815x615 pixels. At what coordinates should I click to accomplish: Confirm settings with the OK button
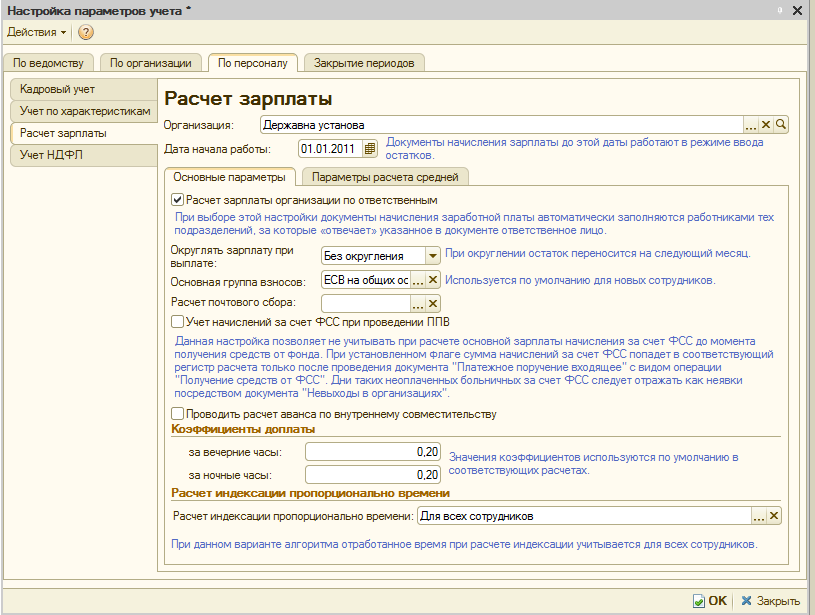coord(711,600)
